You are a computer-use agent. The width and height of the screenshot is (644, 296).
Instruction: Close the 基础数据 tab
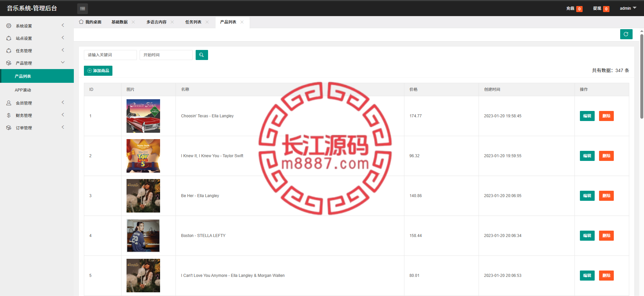(133, 22)
